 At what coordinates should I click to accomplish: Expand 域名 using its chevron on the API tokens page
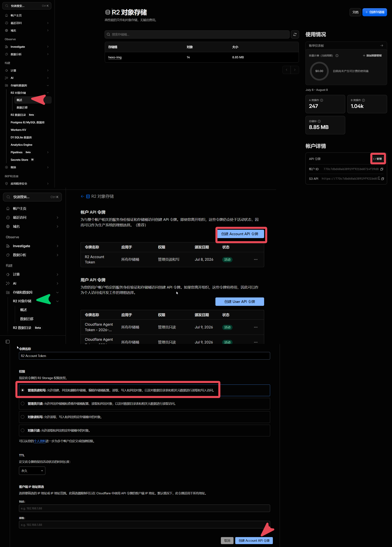pyautogui.click(x=57, y=226)
